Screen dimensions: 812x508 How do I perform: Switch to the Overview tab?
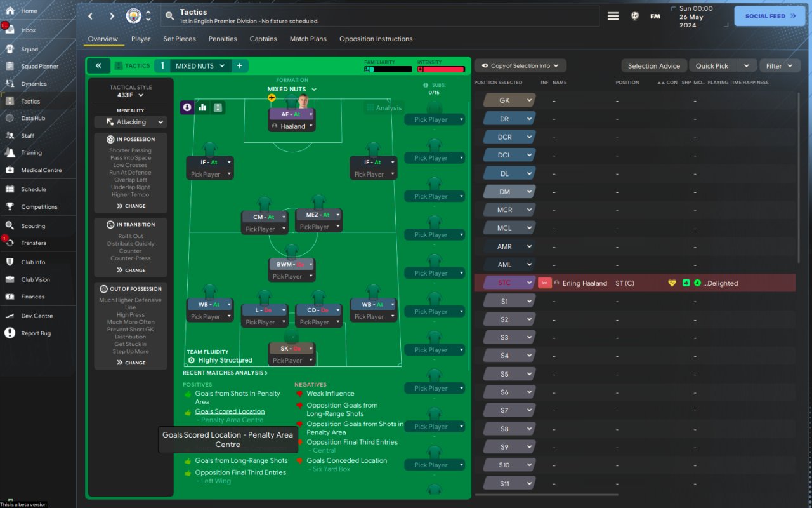103,39
